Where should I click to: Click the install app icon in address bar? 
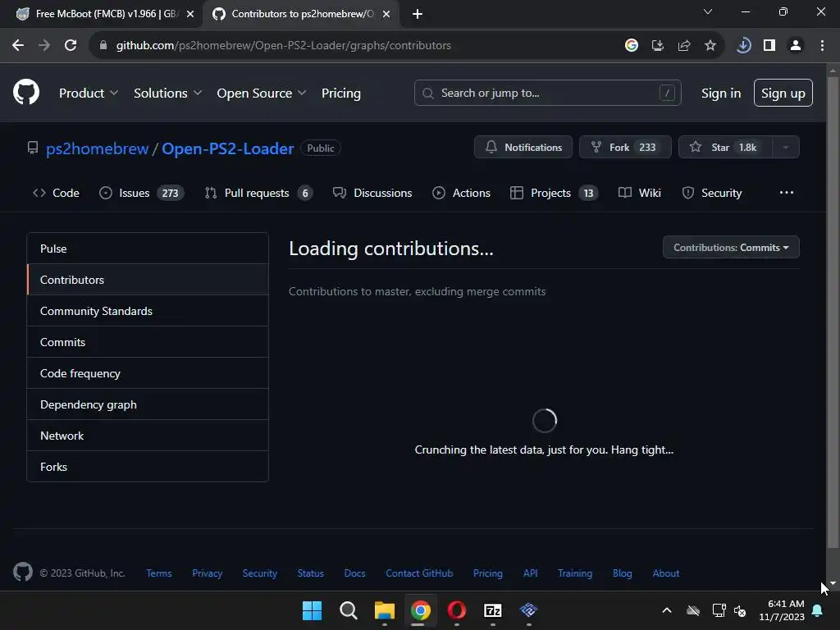(658, 46)
